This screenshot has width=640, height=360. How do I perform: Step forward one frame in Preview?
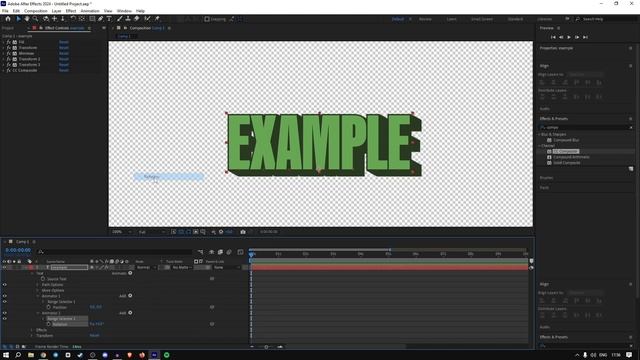pyautogui.click(x=577, y=37)
